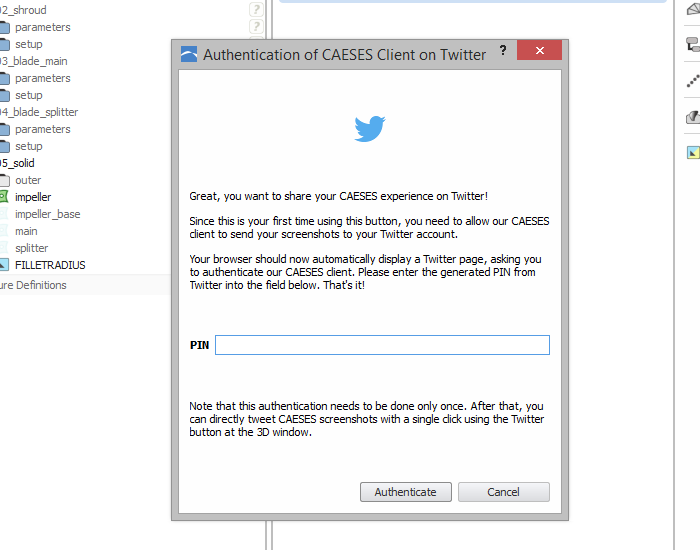This screenshot has width=700, height=550.
Task: Select the 04_blade_splitter tree item
Action: tap(39, 112)
